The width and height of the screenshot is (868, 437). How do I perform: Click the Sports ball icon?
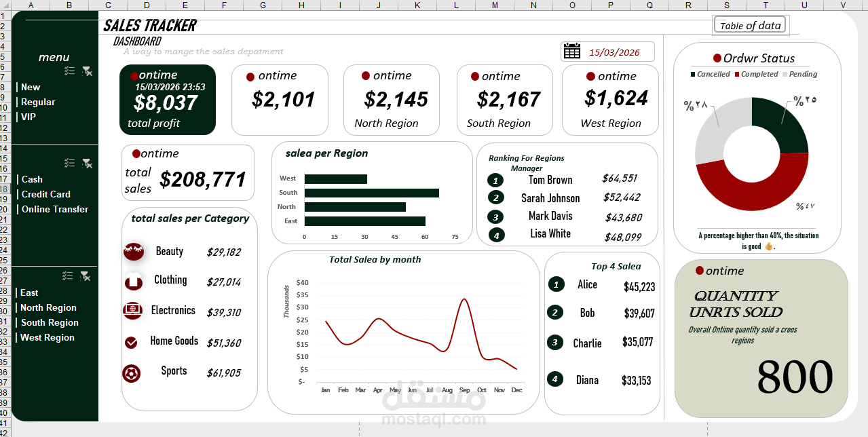(x=133, y=372)
